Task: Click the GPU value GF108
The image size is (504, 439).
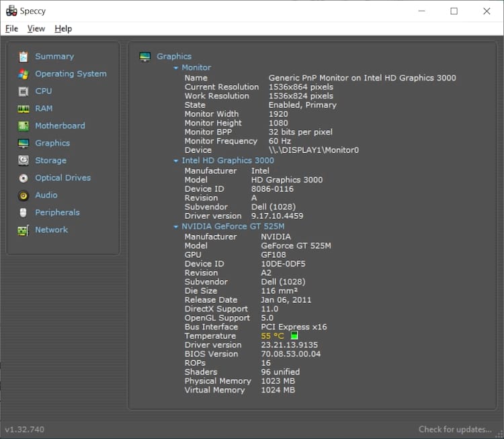Action: point(274,255)
